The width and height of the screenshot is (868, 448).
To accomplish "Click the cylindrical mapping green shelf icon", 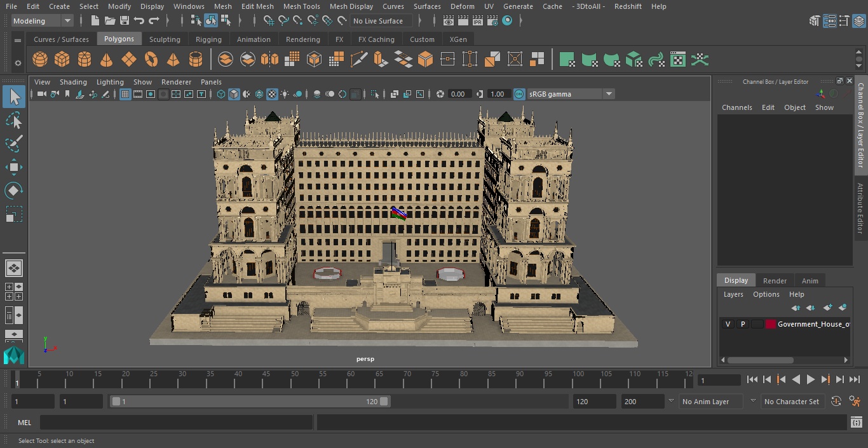I will click(x=590, y=60).
